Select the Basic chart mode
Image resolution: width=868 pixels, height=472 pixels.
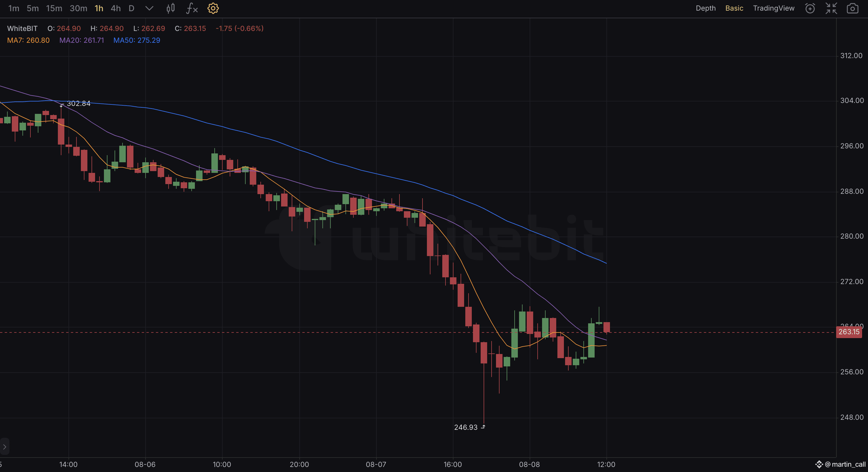click(x=734, y=8)
